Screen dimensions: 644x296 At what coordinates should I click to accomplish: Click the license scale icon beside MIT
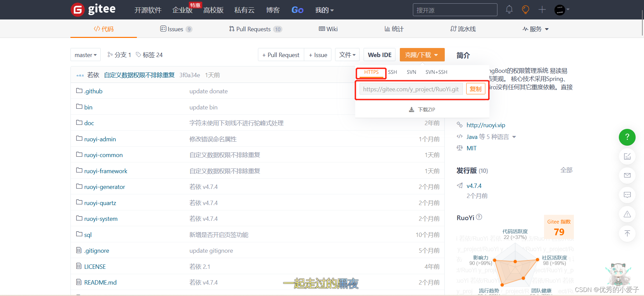pyautogui.click(x=460, y=148)
